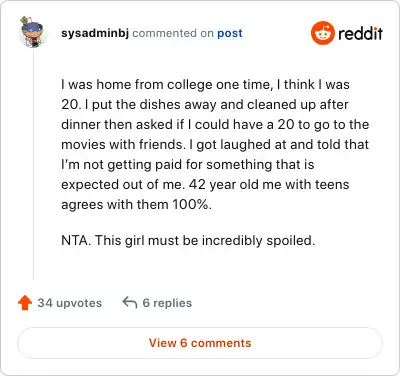Click the line "NTA. This girl must be incredibly spoiled."
The width and height of the screenshot is (400, 376).
click(188, 240)
